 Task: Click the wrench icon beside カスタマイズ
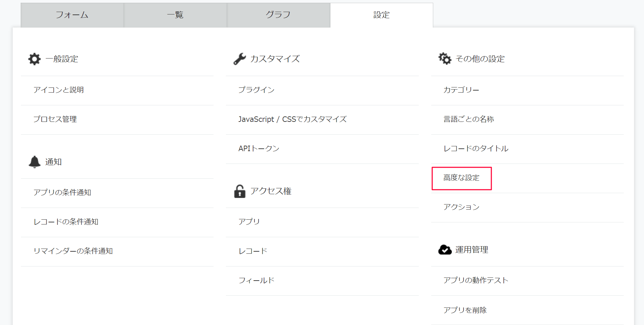click(240, 59)
